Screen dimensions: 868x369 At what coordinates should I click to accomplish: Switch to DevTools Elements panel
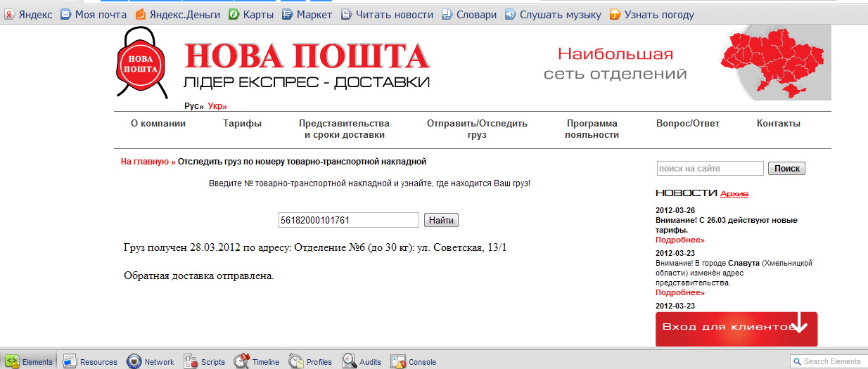tap(30, 361)
